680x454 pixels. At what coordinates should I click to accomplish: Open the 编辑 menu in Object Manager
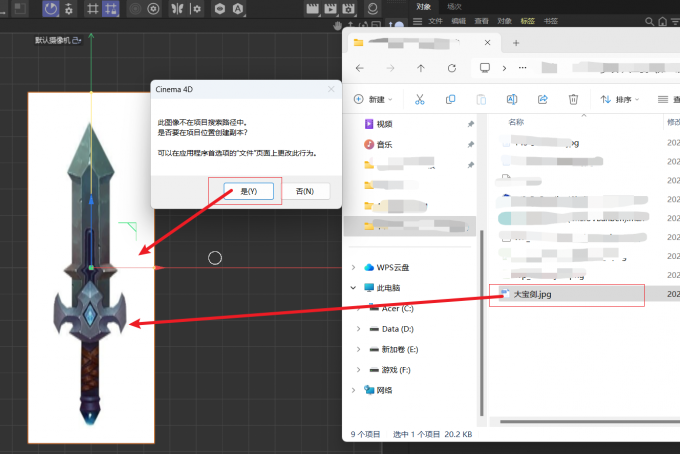point(458,21)
